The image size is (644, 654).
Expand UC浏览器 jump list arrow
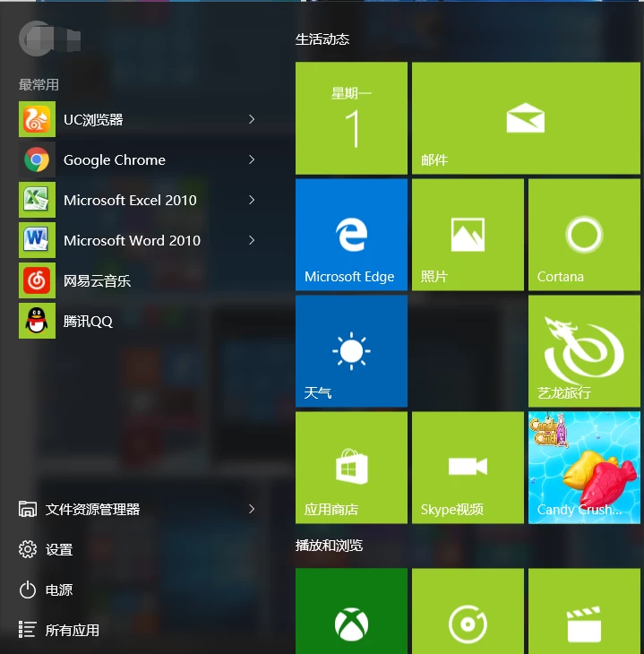252,119
